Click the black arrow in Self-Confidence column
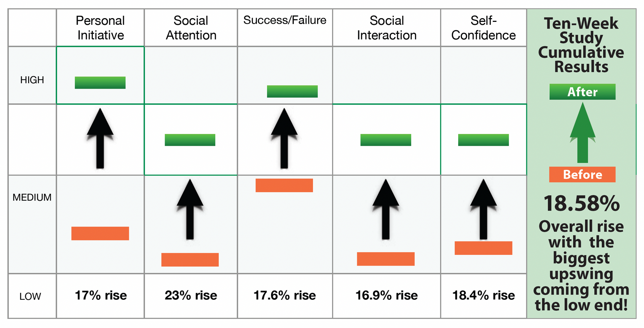 pyautogui.click(x=483, y=209)
